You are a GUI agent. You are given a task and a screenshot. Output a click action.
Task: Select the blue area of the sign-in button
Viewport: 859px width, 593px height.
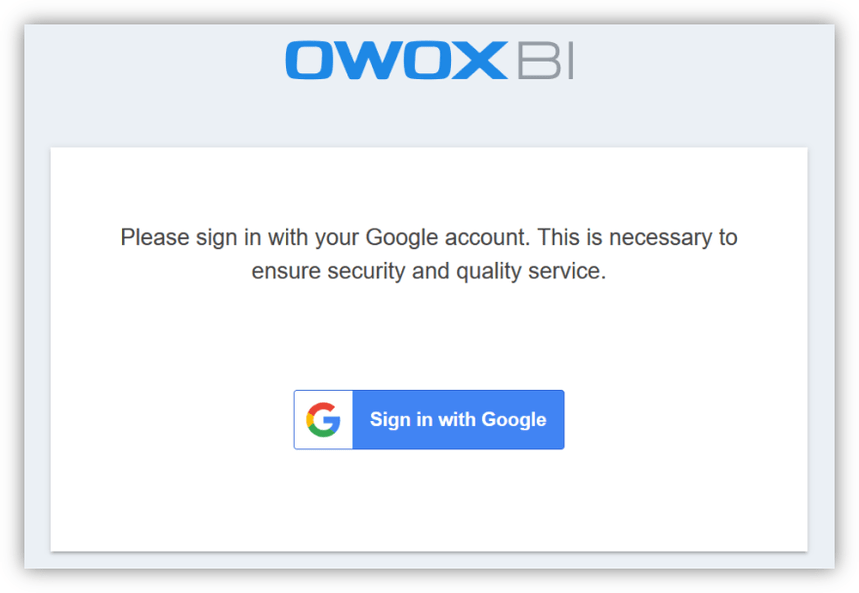click(x=458, y=419)
